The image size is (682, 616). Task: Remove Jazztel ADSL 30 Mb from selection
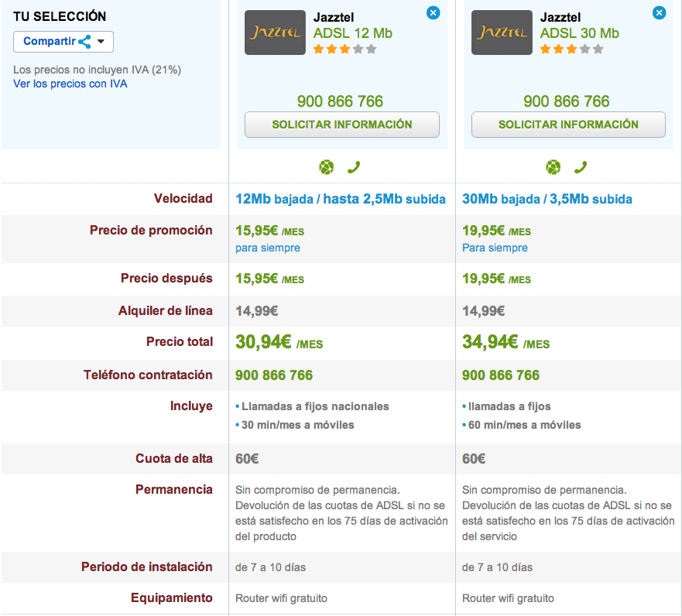[659, 13]
